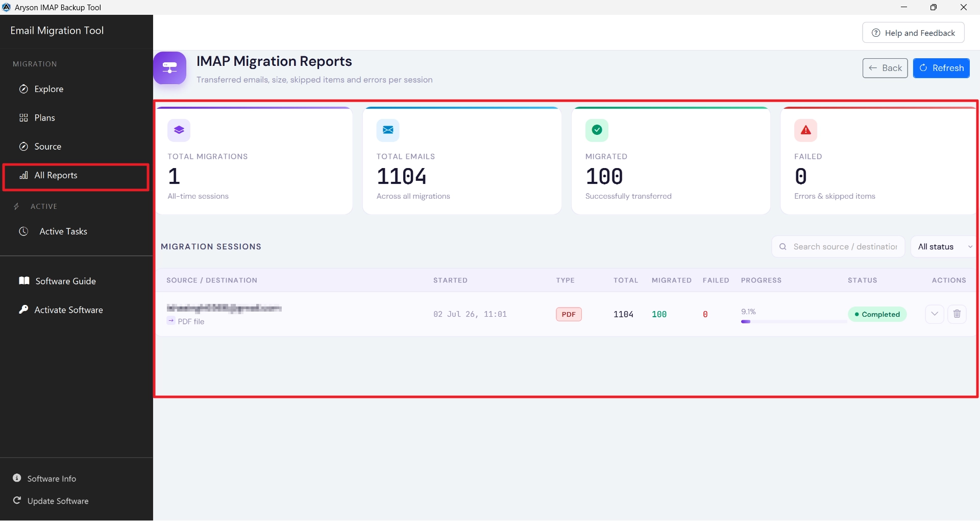The width and height of the screenshot is (980, 521).
Task: Open Software Info icon at bottom
Action: click(x=17, y=478)
